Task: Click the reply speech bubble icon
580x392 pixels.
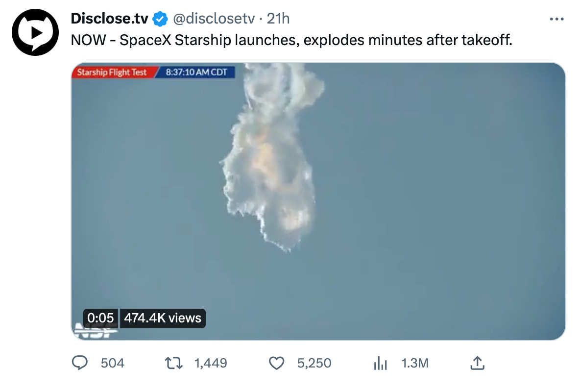Action: (x=79, y=363)
